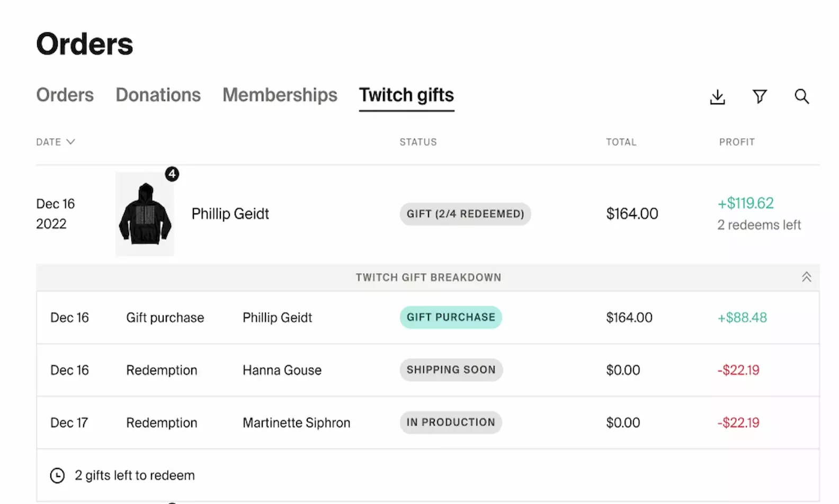Image resolution: width=839 pixels, height=504 pixels.
Task: Switch to the Donations tab
Action: pyautogui.click(x=158, y=95)
